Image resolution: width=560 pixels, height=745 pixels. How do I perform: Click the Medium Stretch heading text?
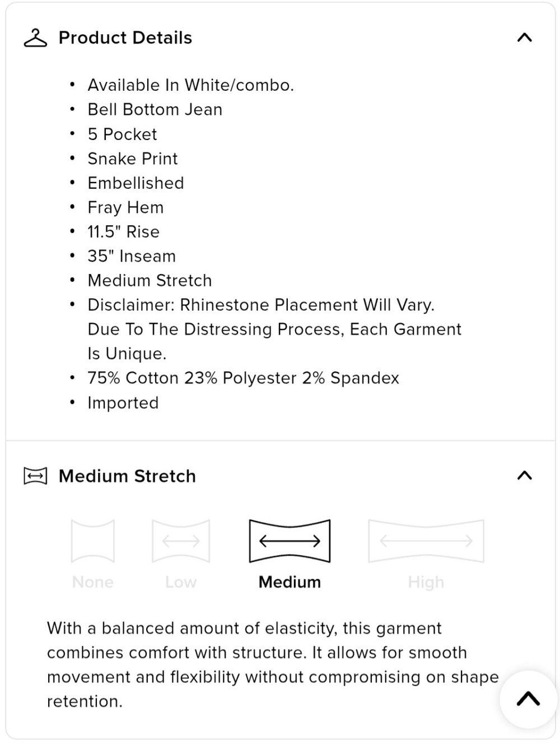point(127,476)
